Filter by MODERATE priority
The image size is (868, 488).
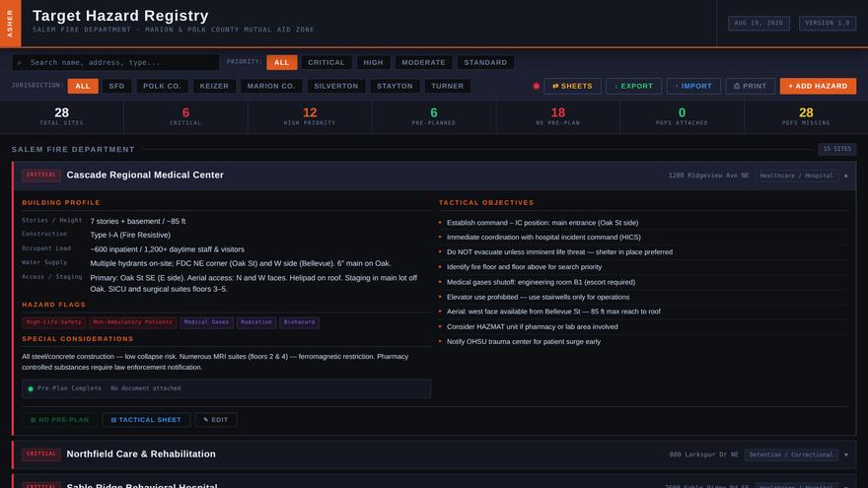point(423,62)
